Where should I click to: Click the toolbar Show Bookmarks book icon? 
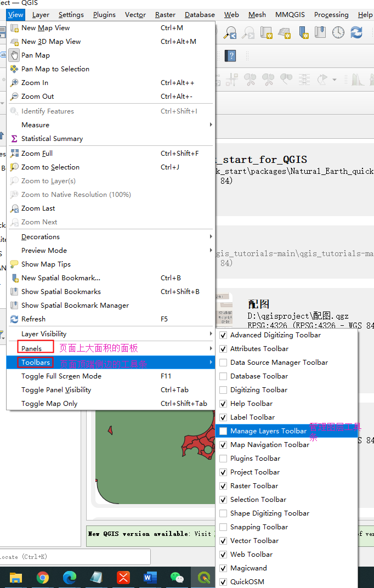[320, 32]
